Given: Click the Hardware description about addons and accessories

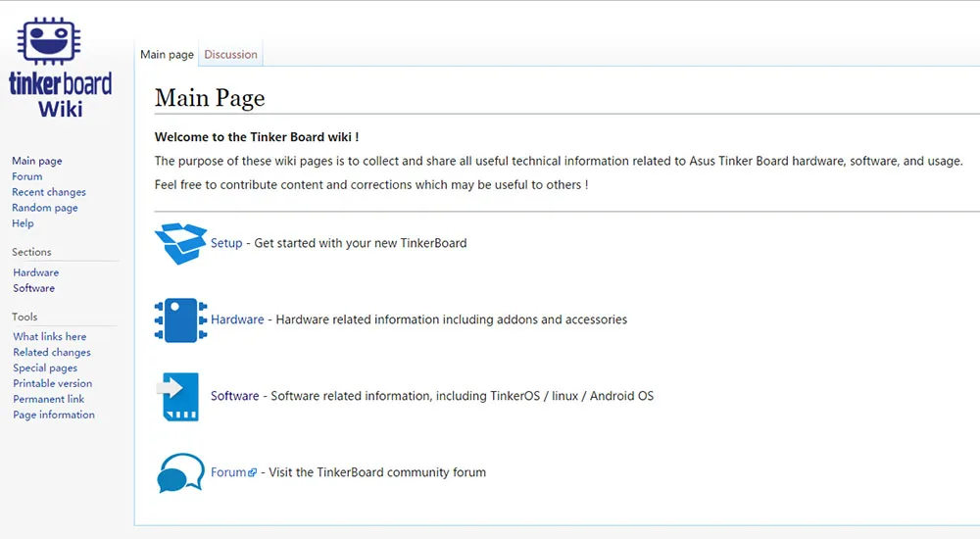Looking at the screenshot, I should click(452, 319).
